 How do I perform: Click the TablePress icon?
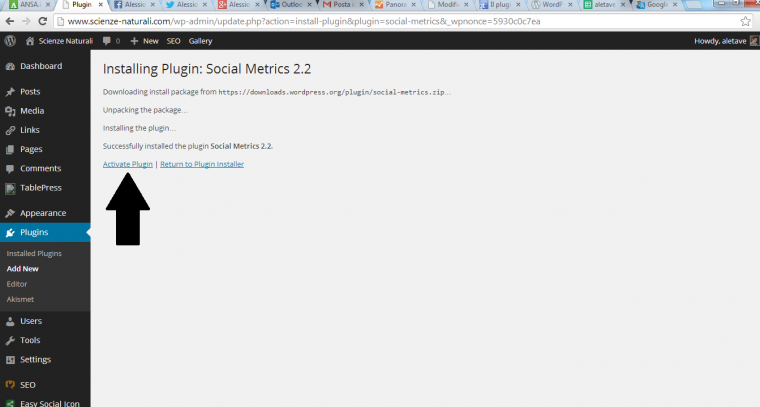pyautogui.click(x=10, y=188)
